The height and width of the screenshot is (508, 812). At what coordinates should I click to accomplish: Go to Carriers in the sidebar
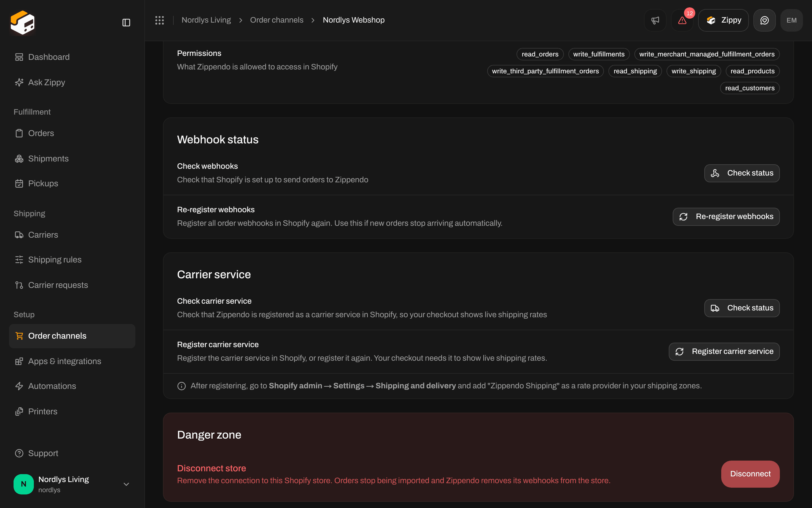coord(72,235)
